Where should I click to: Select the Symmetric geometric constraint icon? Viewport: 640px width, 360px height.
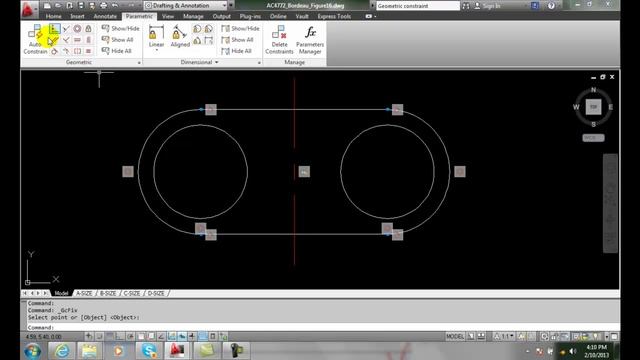tap(77, 51)
